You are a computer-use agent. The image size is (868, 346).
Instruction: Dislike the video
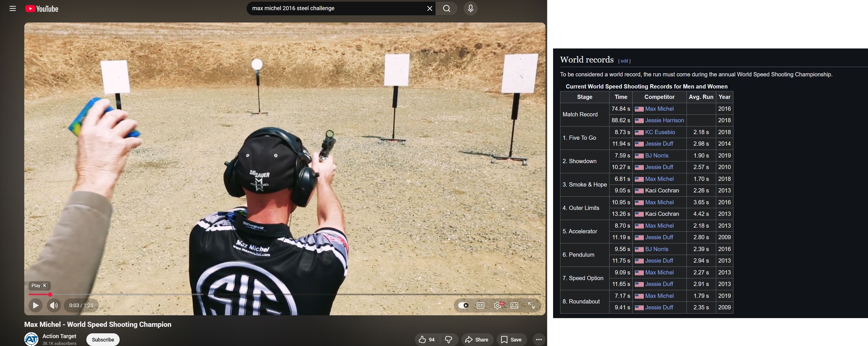point(448,340)
